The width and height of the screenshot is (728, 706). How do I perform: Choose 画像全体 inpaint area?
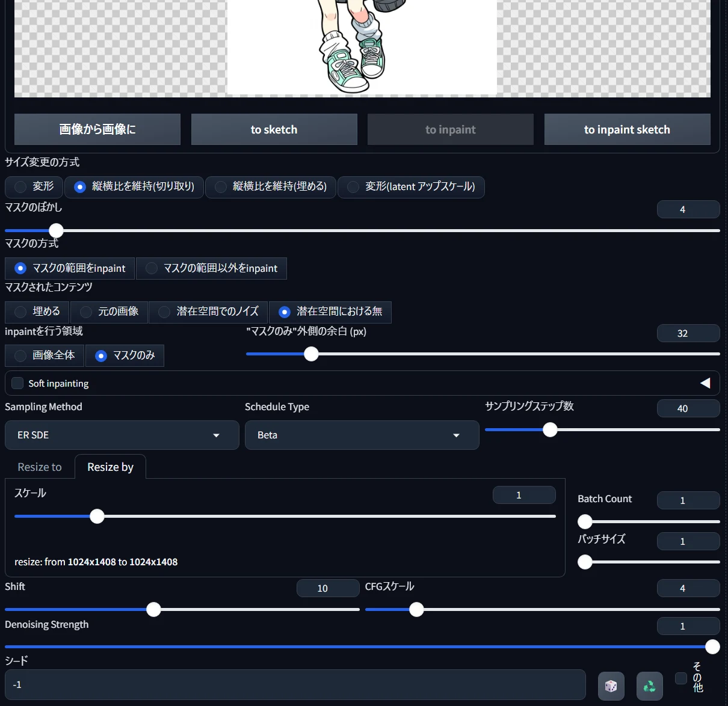45,355
